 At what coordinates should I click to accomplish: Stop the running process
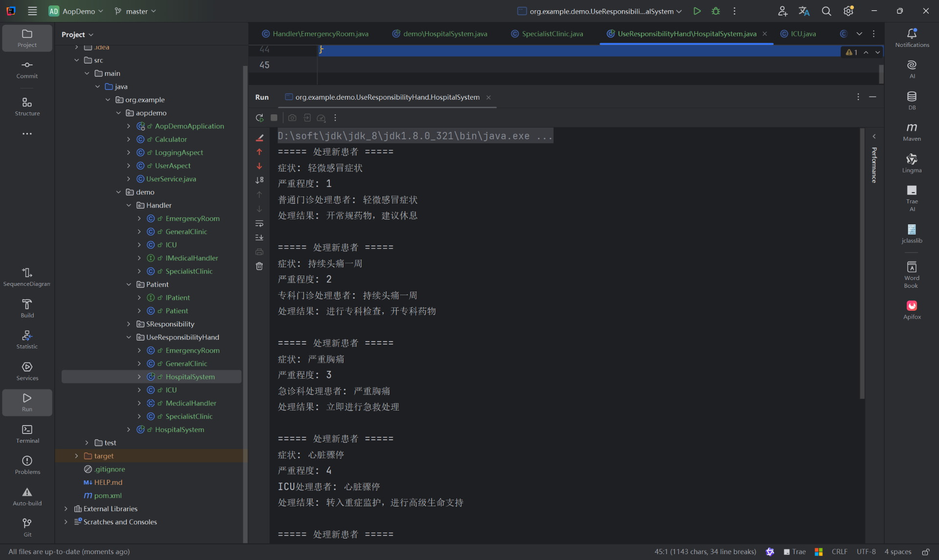coord(274,118)
